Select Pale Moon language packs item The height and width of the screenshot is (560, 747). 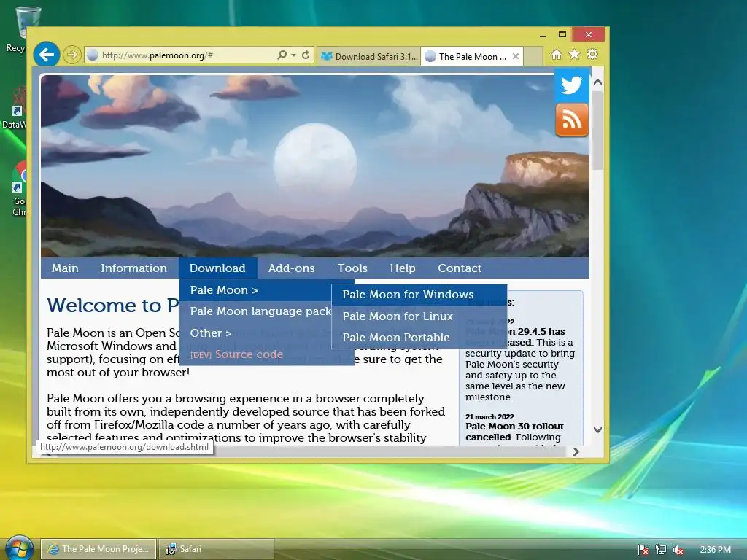[255, 311]
